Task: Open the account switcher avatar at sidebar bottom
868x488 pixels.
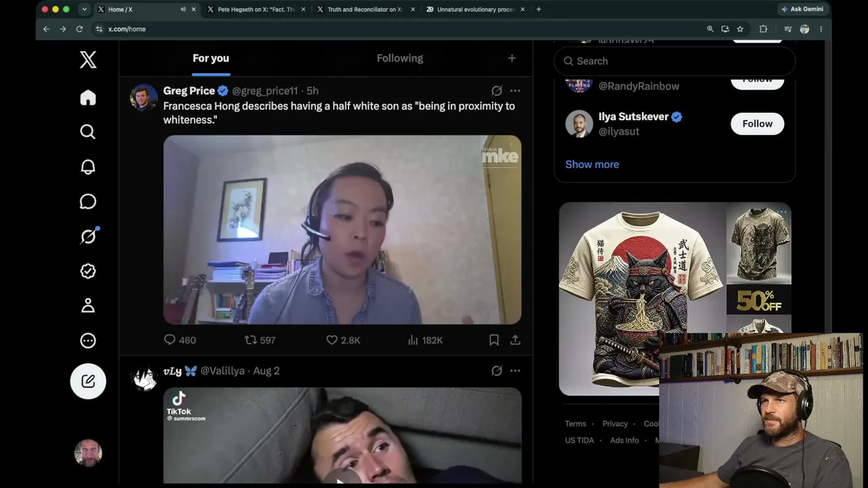Action: 88,453
